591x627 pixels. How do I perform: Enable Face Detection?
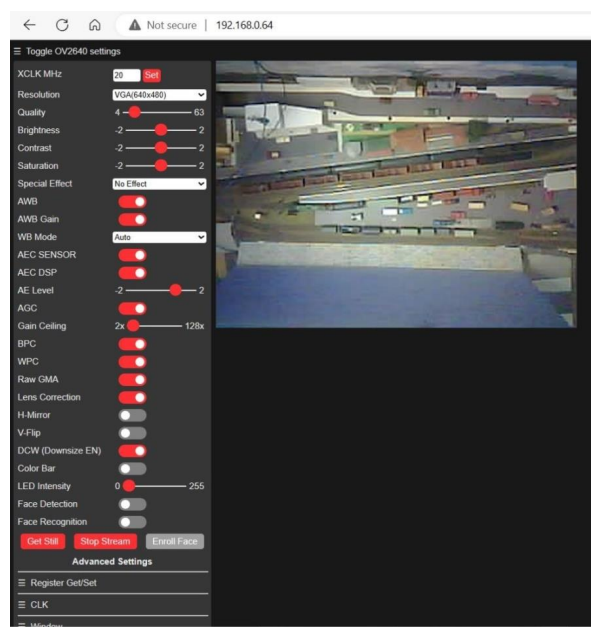coord(132,504)
